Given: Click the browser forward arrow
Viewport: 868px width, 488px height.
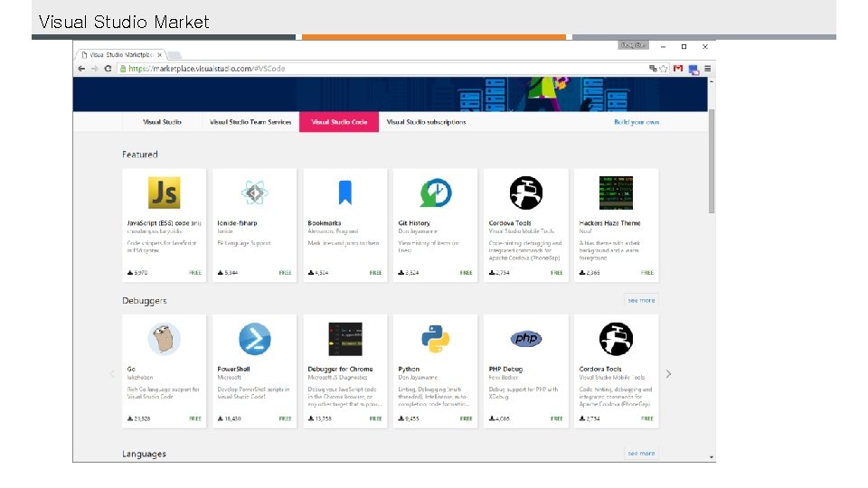Looking at the screenshot, I should (94, 69).
